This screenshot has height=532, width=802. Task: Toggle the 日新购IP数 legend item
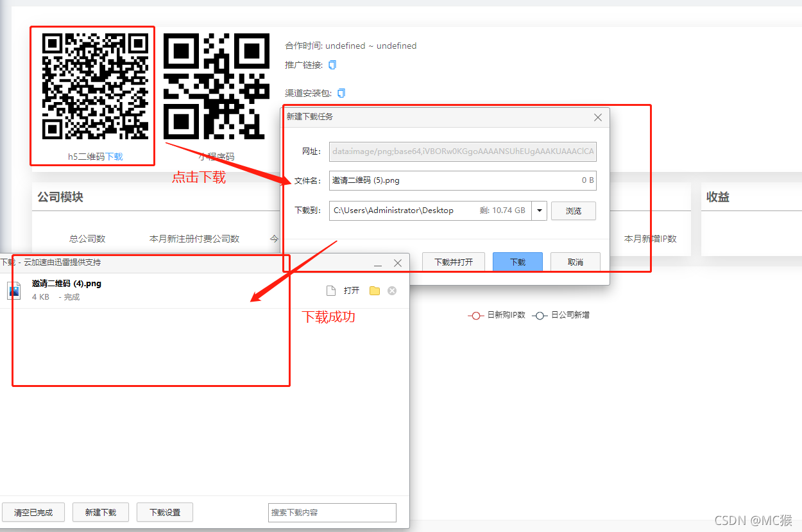click(x=497, y=315)
